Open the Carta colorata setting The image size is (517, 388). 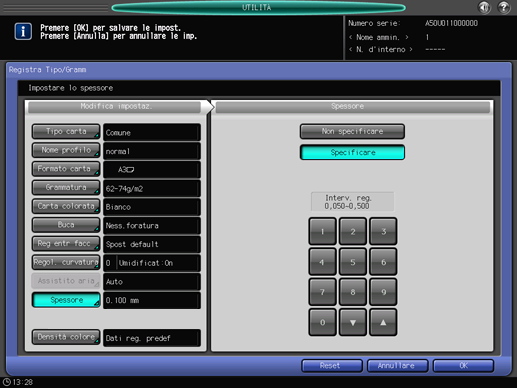[x=66, y=206]
